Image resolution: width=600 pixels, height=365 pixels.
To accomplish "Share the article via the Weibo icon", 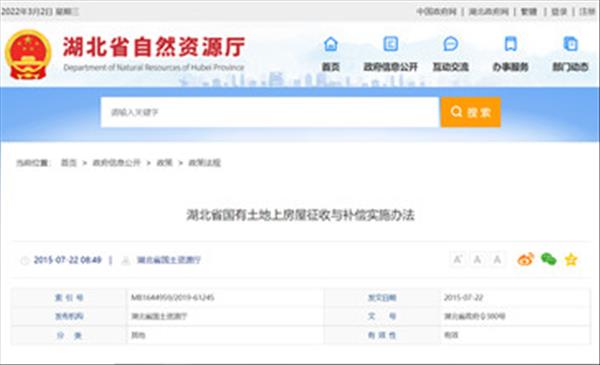I will coord(525,259).
